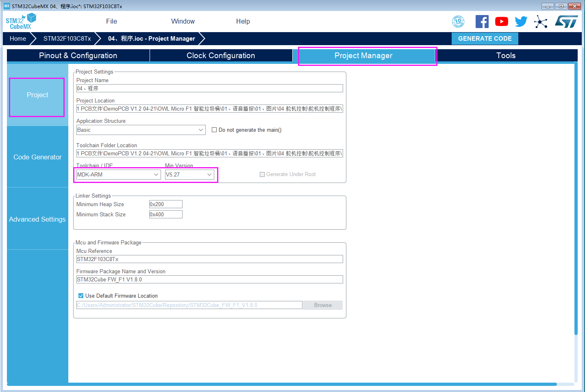Select the Project side tab

pos(37,95)
